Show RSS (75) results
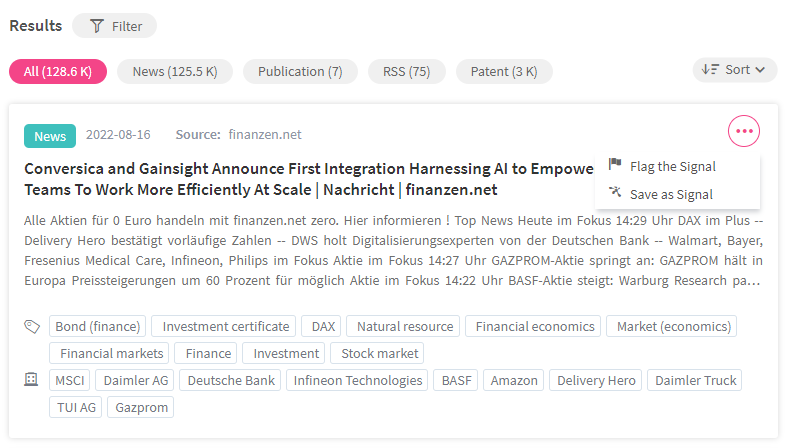The height and width of the screenshot is (448, 789). 406,71
